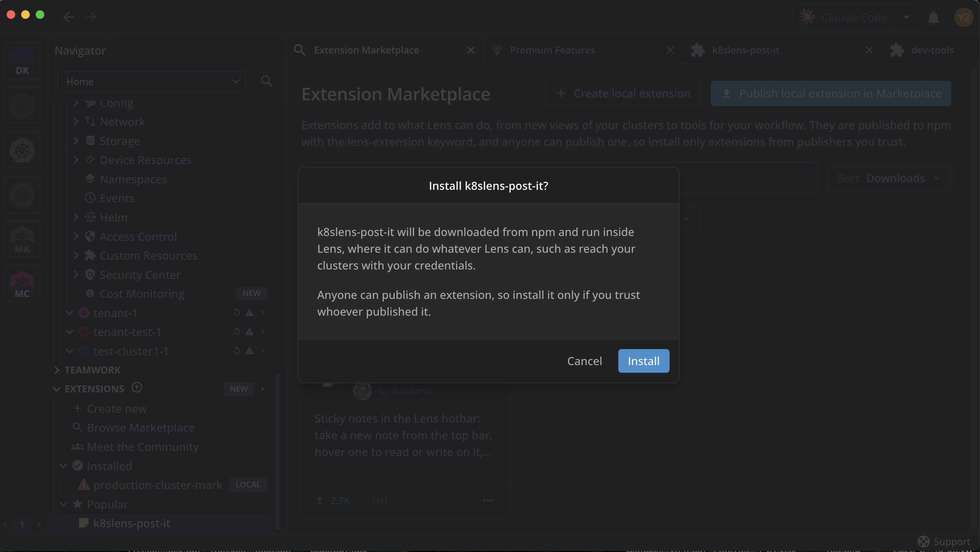Click the LOCAL badge on production-cluster-mark
The image size is (980, 552).
click(248, 484)
